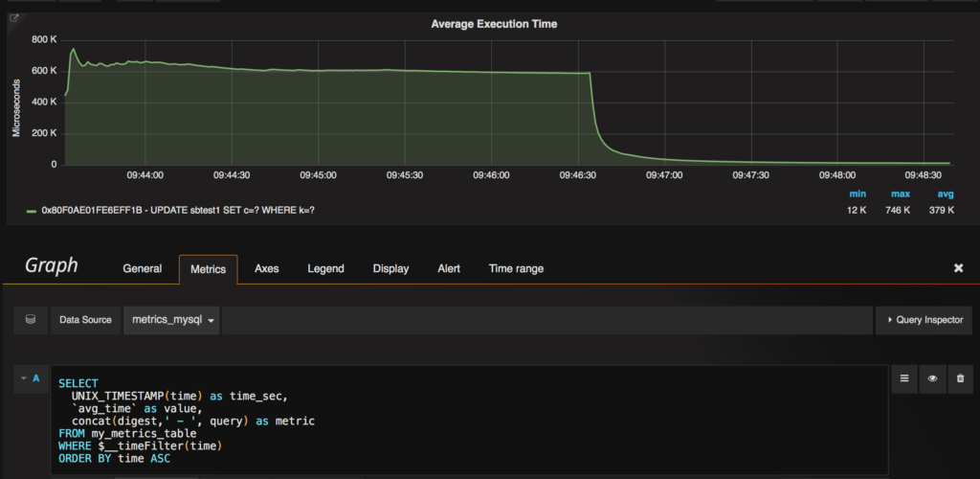Sort legend by the max column header
This screenshot has height=479, width=980.
tap(899, 193)
